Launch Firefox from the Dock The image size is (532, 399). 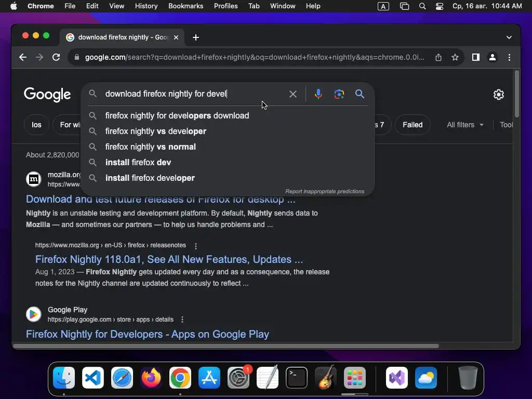coord(151,378)
